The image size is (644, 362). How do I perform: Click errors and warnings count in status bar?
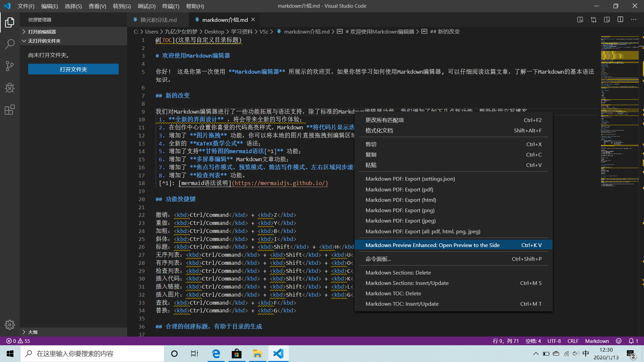(18, 341)
